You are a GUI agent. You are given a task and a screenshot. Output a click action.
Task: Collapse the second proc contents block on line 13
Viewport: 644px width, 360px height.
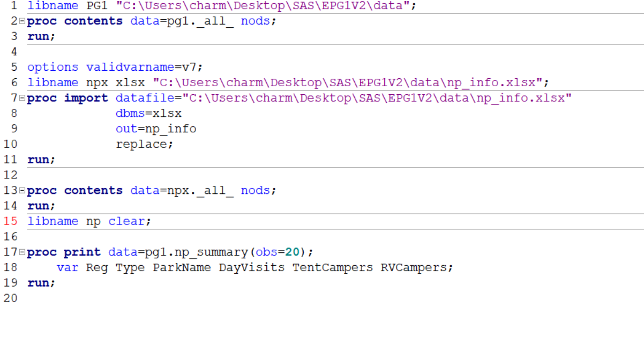pyautogui.click(x=22, y=190)
